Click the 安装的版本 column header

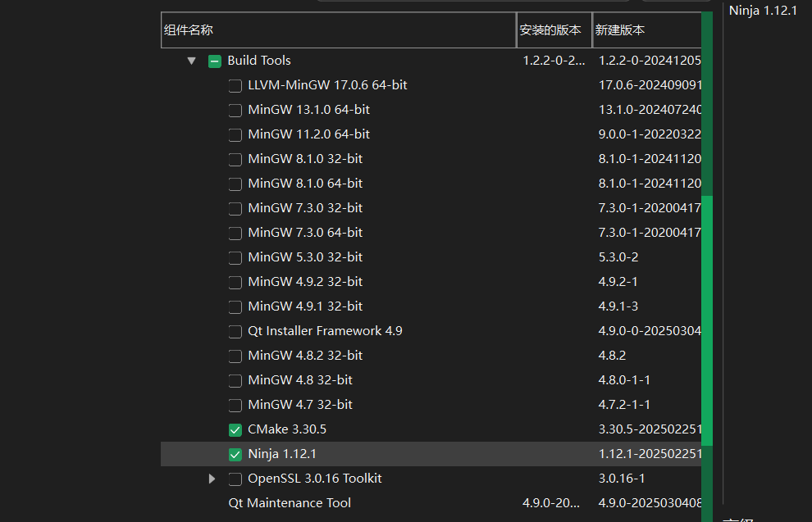point(554,30)
